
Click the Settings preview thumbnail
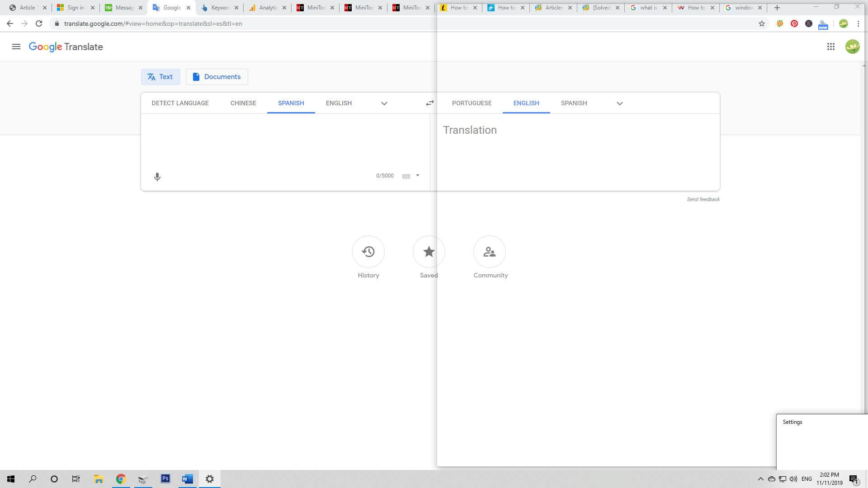point(822,442)
